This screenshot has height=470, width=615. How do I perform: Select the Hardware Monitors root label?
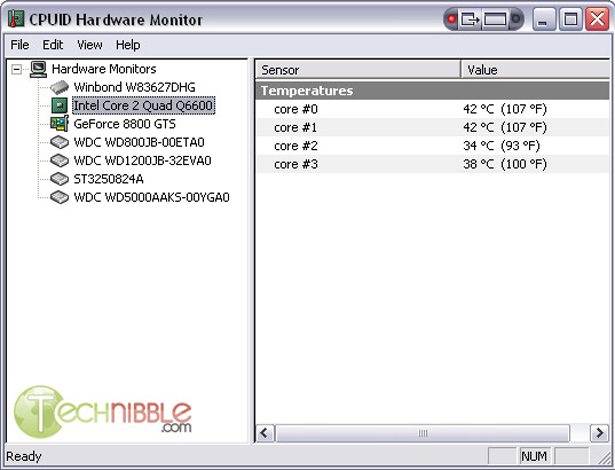104,69
